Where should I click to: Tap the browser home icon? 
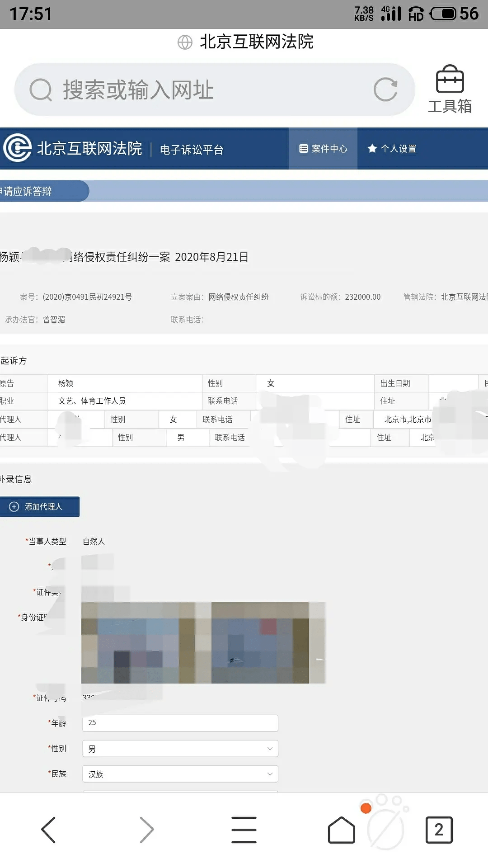(x=342, y=830)
